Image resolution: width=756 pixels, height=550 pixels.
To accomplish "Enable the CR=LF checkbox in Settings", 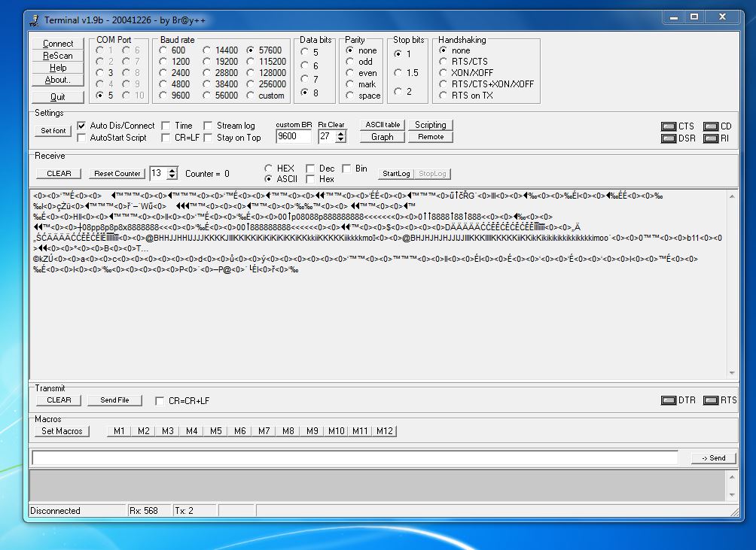I will (x=166, y=138).
